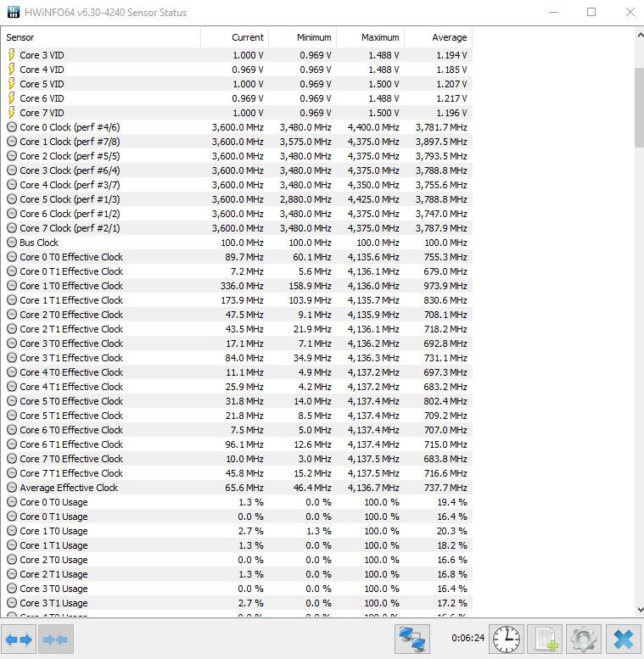Select Core 3 T1 Usage row
The width and height of the screenshot is (644, 659).
coord(237,603)
